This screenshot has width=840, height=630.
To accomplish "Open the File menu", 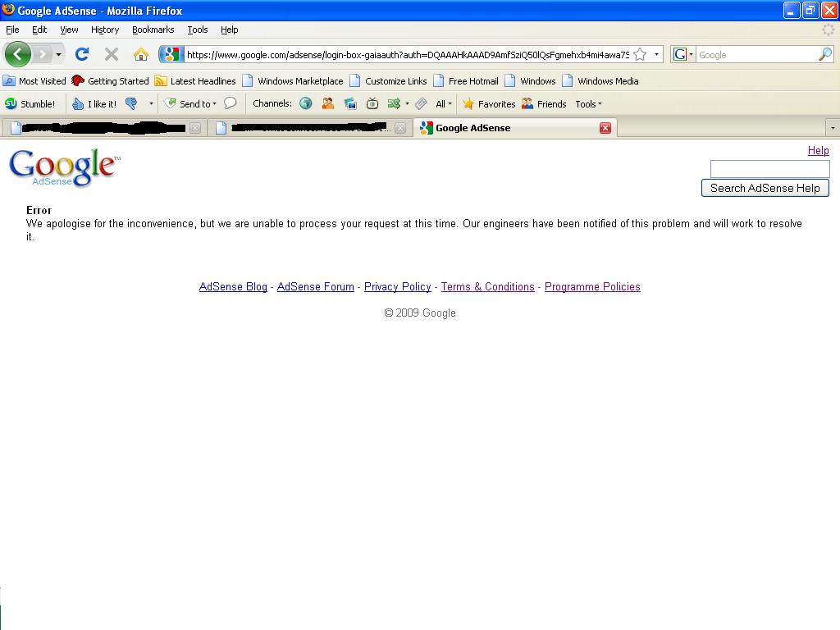I will click(12, 30).
